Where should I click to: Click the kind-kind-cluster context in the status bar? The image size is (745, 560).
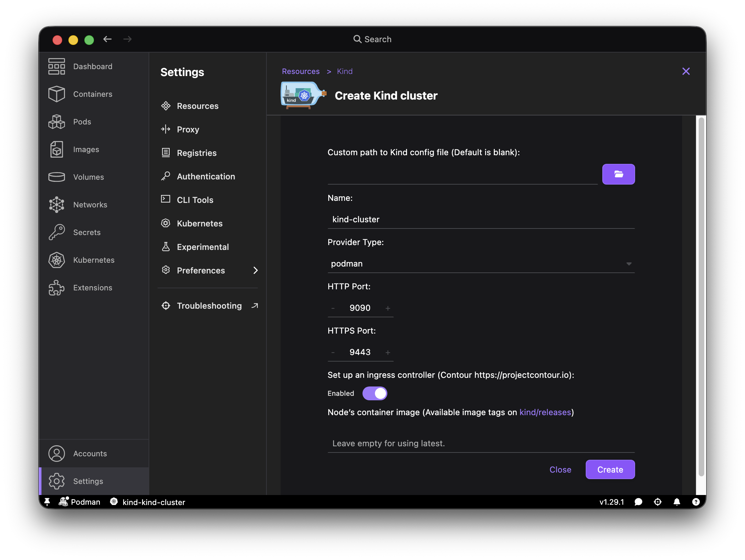[154, 502]
